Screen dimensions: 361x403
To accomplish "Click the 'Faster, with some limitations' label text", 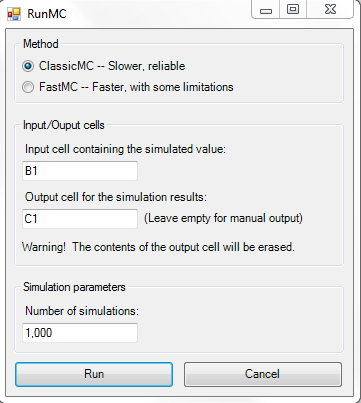I will (163, 87).
